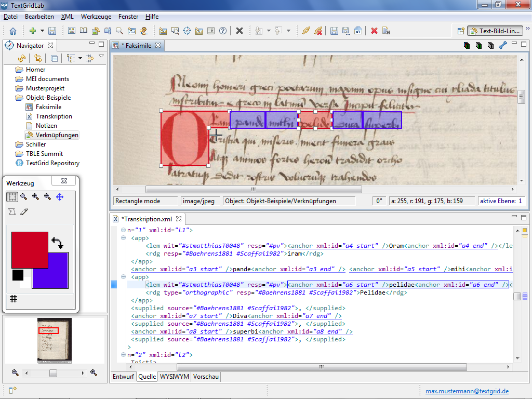Image resolution: width=532 pixels, height=399 pixels.
Task: Open the wrench settings icon in Faksimile panel
Action: [x=502, y=45]
